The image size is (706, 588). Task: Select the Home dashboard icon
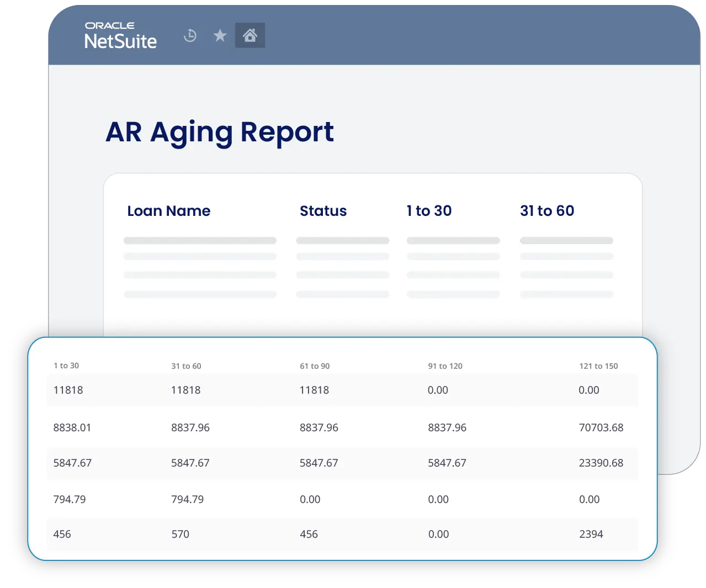click(x=250, y=35)
